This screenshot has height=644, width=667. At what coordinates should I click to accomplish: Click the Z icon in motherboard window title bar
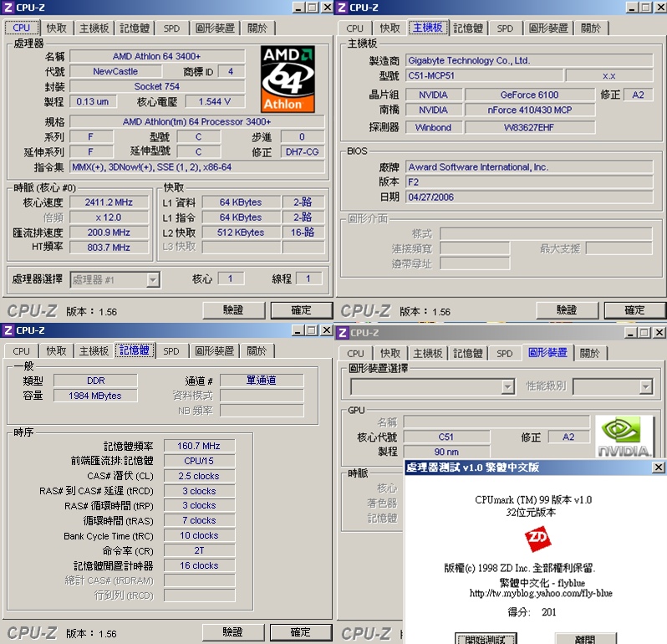(342, 8)
